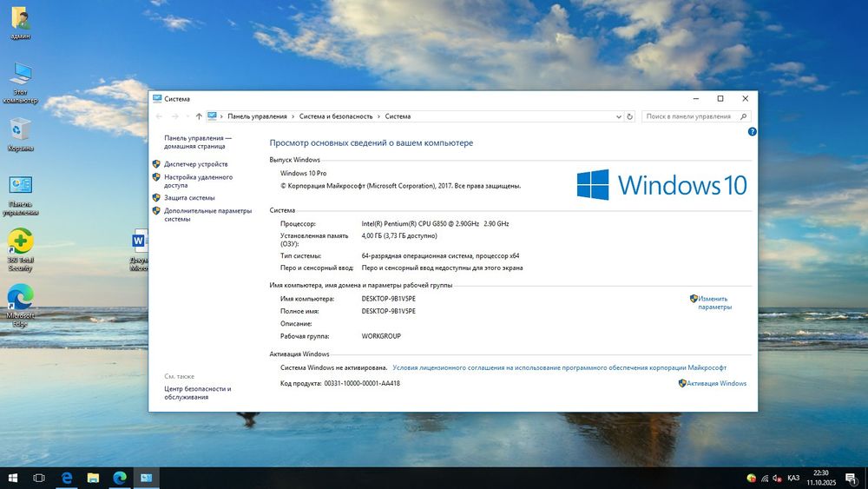Open network status tray icon
This screenshot has width=868, height=489.
(765, 478)
